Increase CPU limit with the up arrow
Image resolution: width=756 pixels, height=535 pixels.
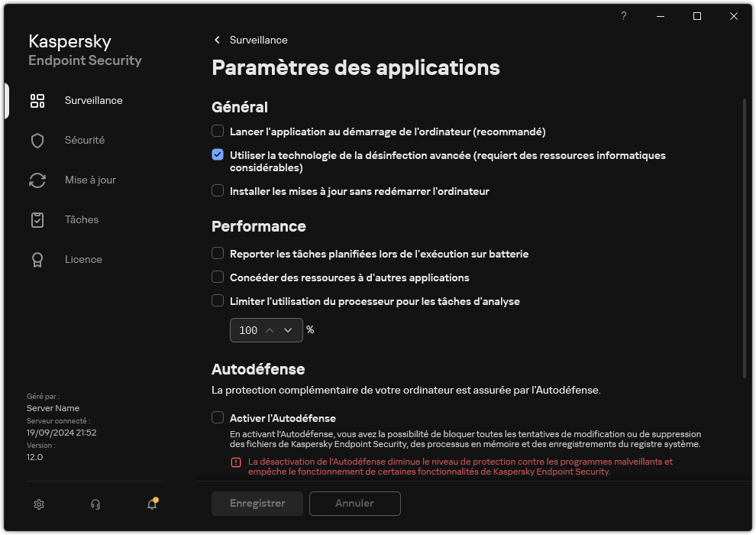pyautogui.click(x=270, y=330)
